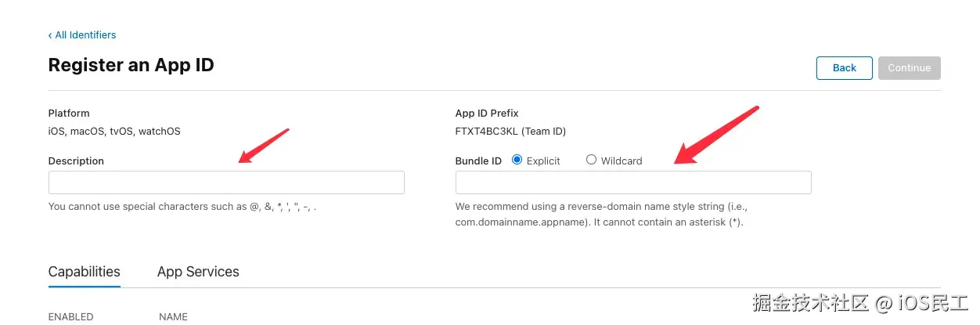
Task: Choose the Wildcard radio option
Action: point(591,160)
